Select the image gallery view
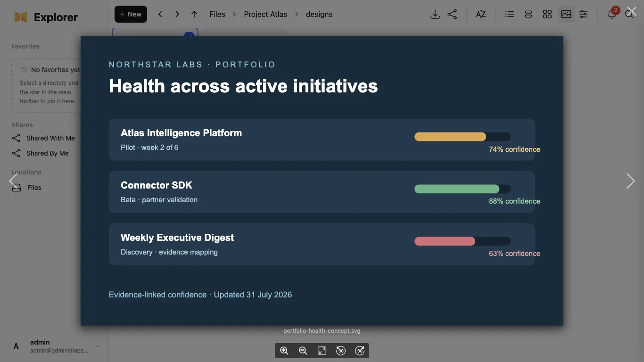Screen dimensions: 644x362 point(566,14)
